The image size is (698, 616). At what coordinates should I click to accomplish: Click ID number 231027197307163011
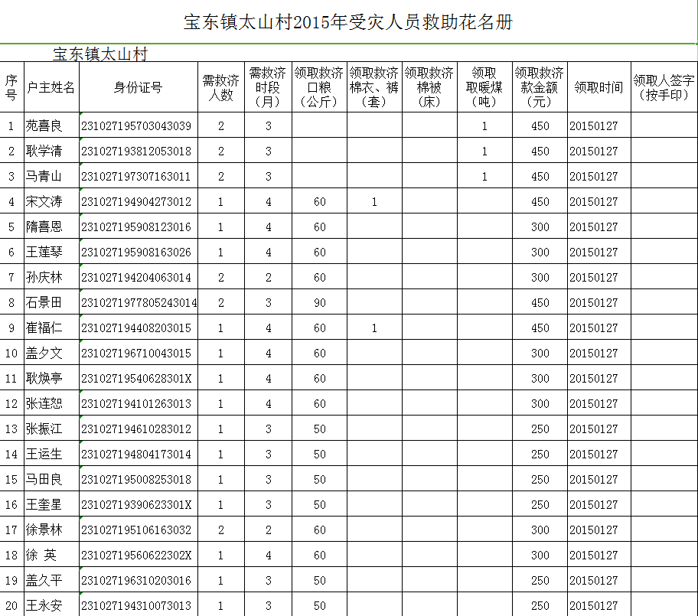tap(135, 177)
